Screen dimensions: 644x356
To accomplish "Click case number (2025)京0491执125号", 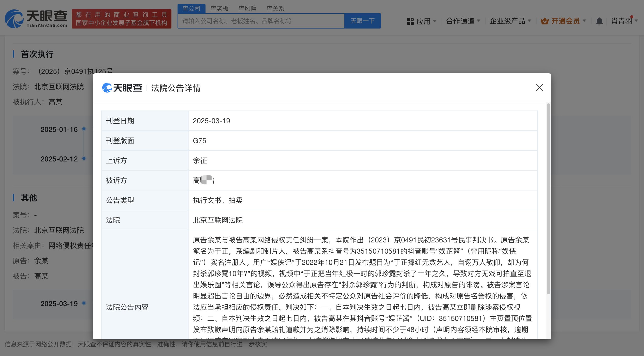I will point(75,71).
